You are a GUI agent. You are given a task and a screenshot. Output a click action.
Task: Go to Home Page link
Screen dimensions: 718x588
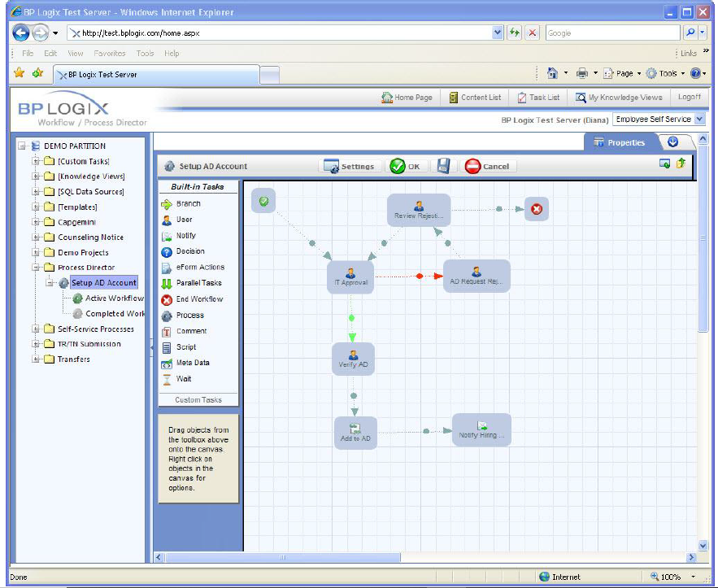407,97
